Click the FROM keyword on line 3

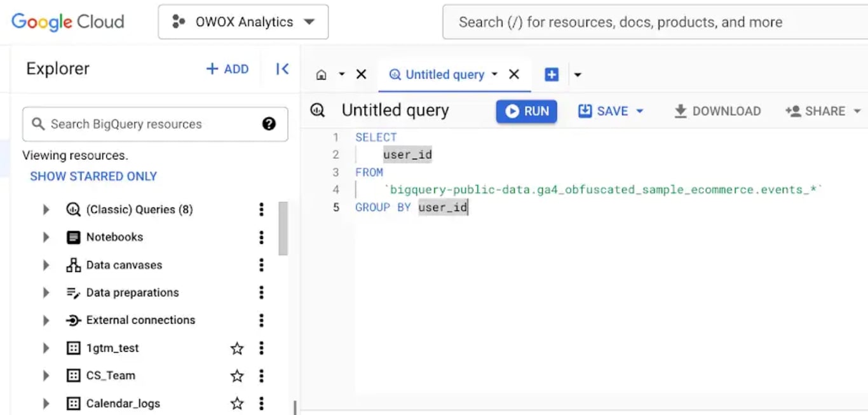pyautogui.click(x=369, y=172)
